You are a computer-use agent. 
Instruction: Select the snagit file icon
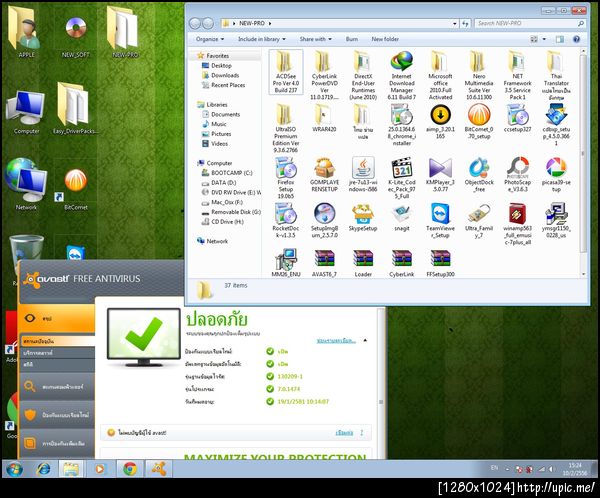pyautogui.click(x=402, y=217)
